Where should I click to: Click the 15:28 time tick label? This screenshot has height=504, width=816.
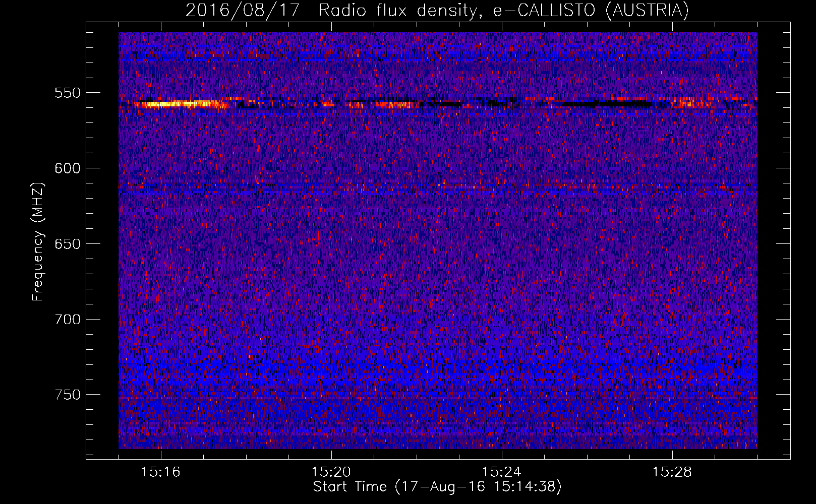tap(672, 472)
